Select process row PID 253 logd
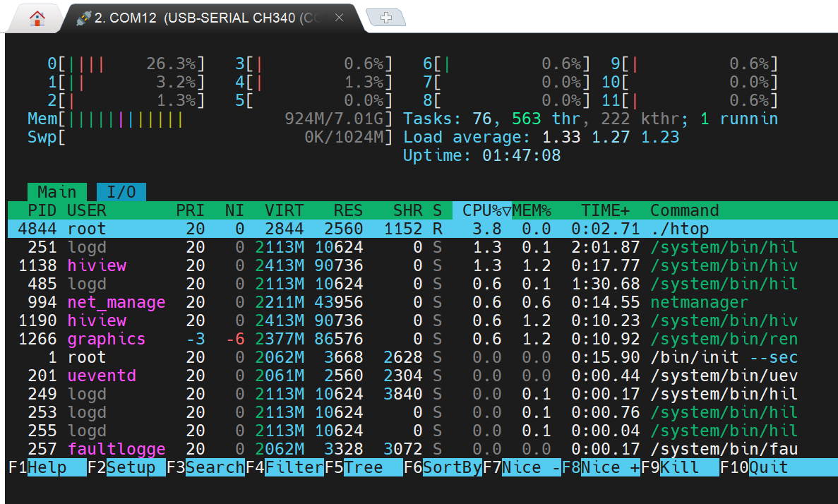The height and width of the screenshot is (504, 838). tap(423, 412)
